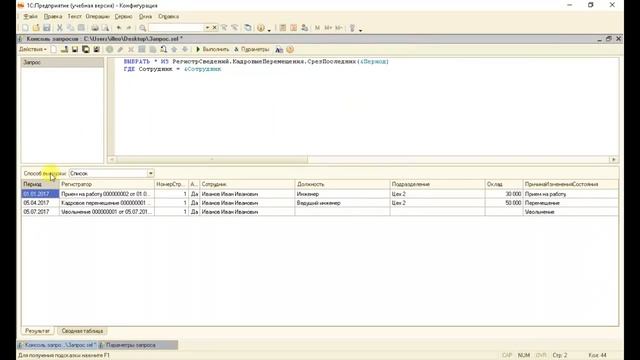Viewport: 640px width, 360px height.
Task: Select the Запрос item in query list
Action: tap(62, 62)
